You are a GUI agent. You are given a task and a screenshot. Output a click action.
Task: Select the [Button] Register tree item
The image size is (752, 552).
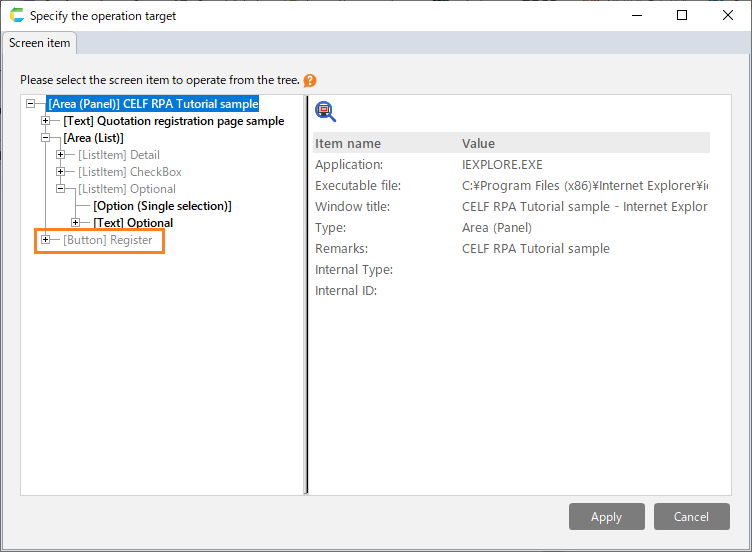[107, 240]
